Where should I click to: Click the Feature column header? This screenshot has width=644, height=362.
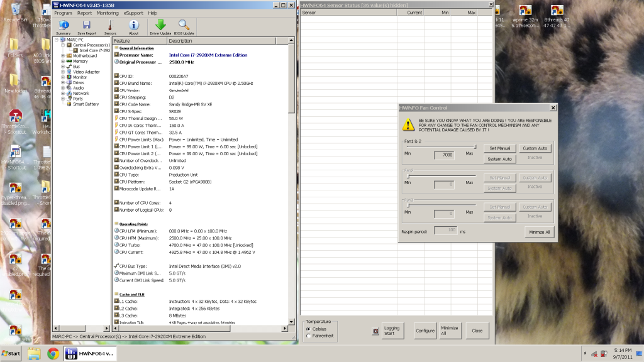click(x=140, y=41)
